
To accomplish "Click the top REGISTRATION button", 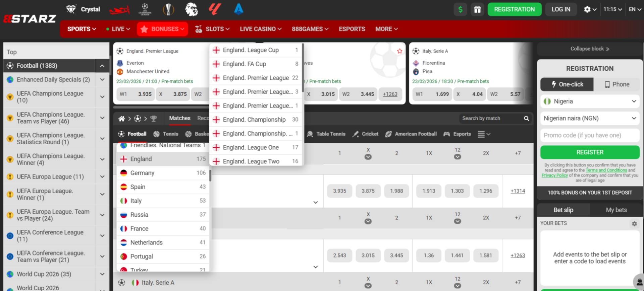I will click(514, 9).
